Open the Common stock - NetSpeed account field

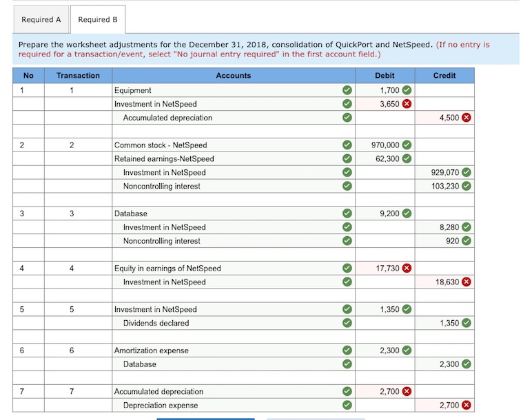[234, 145]
